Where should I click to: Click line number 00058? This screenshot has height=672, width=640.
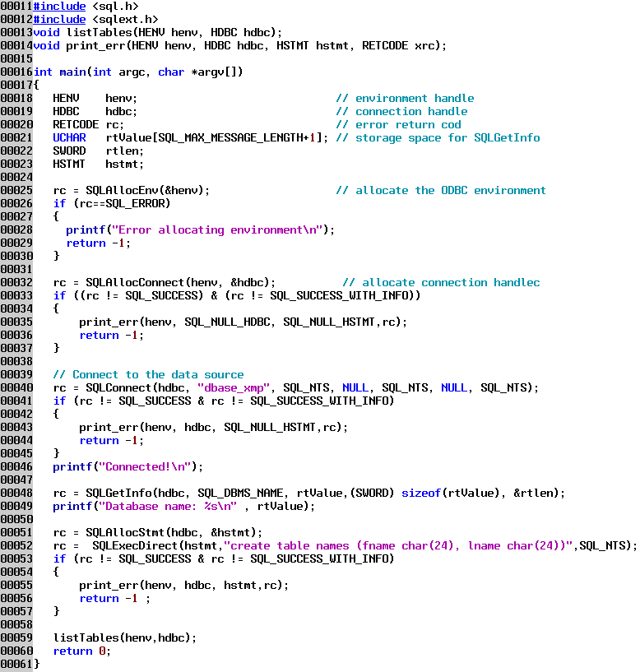click(x=16, y=625)
